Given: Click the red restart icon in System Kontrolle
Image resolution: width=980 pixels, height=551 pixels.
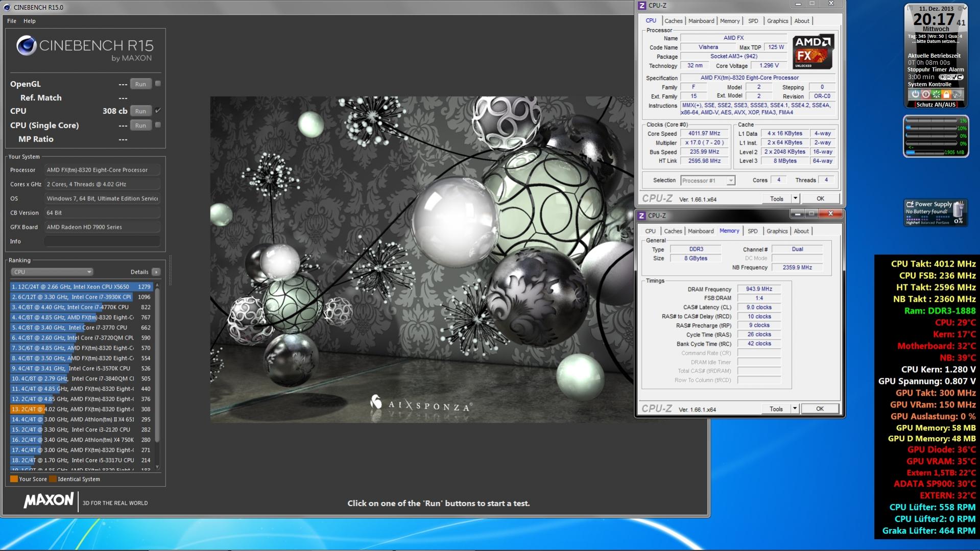Looking at the screenshot, I should 925,94.
